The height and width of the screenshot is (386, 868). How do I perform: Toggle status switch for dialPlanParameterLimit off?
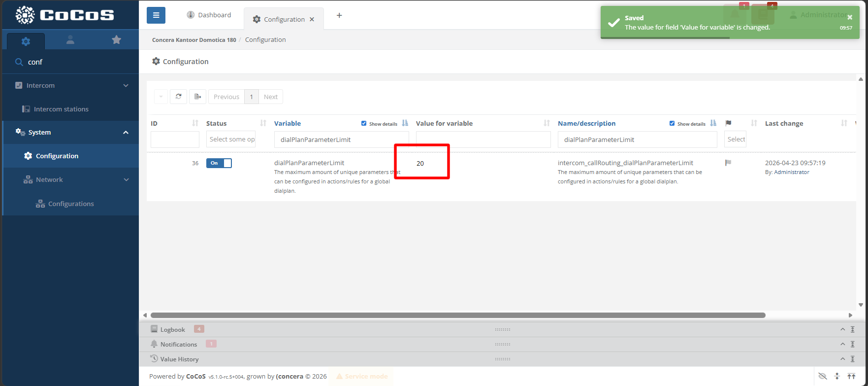[219, 163]
